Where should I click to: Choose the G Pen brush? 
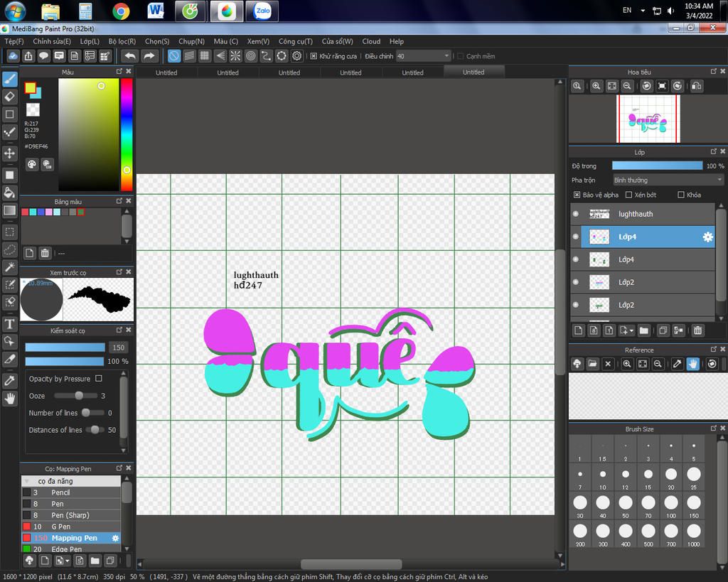[x=71, y=527]
